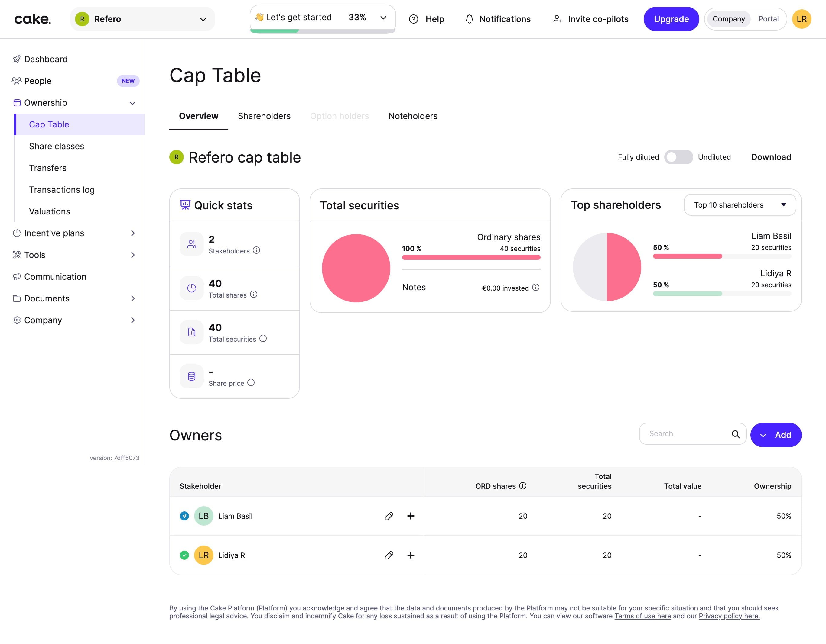Click the search magnifier icon
Image resolution: width=826 pixels, height=644 pixels.
[736, 434]
